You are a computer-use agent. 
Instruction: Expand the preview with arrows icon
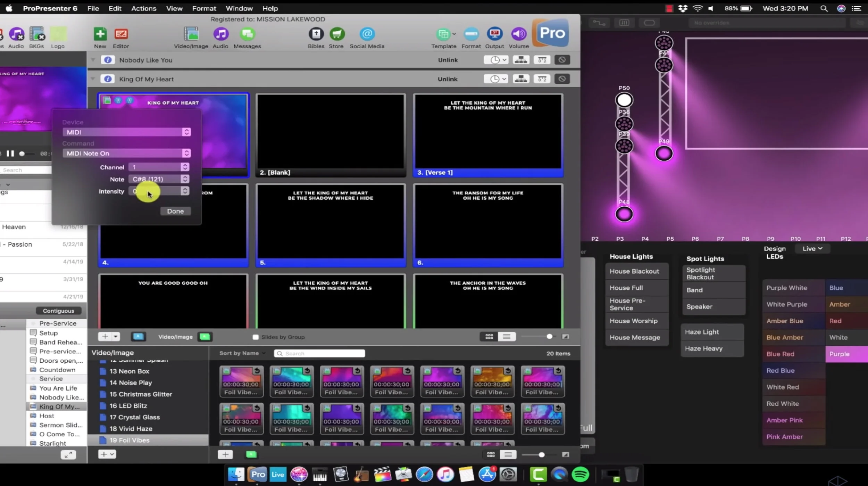tap(68, 455)
